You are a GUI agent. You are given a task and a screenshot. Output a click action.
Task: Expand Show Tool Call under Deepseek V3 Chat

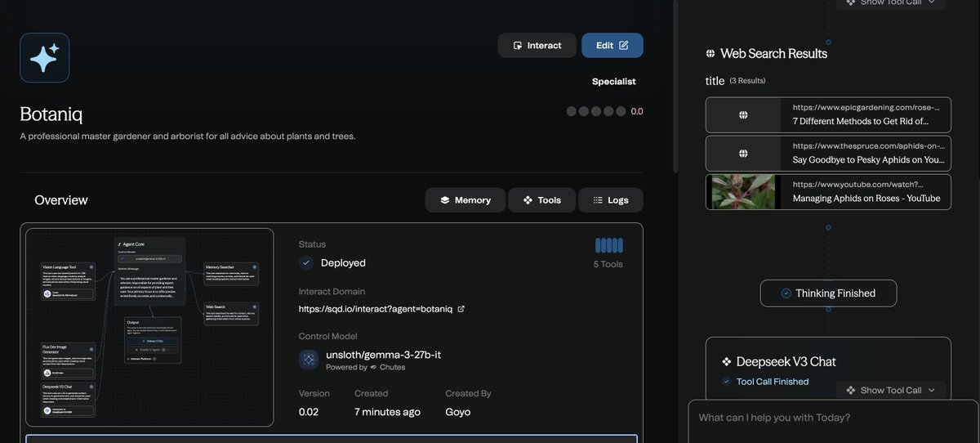pos(891,390)
